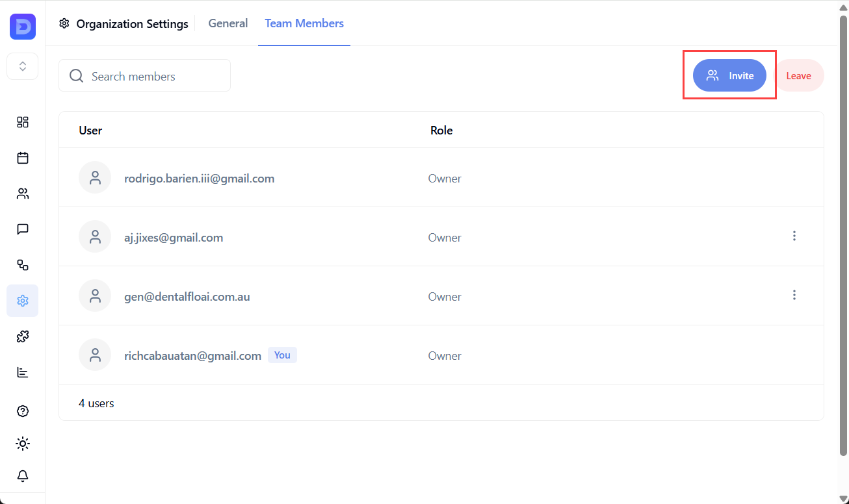The image size is (849, 504).
Task: Click inside the Search members field
Action: pyautogui.click(x=143, y=75)
